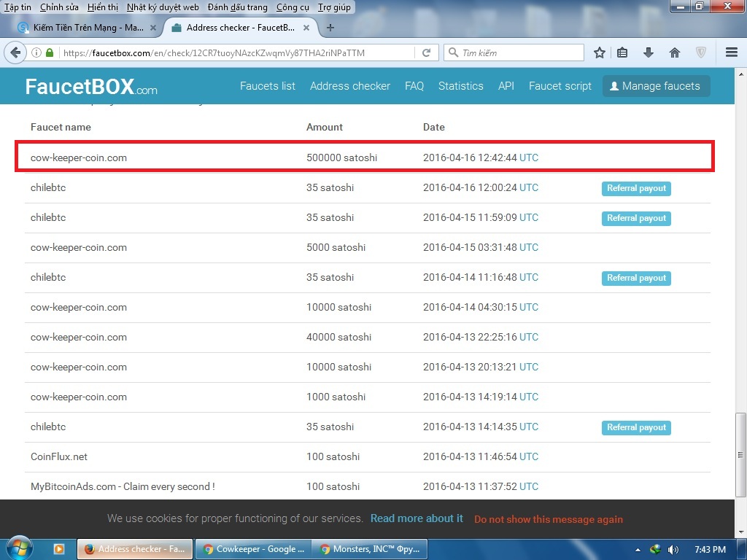
Task: Open the Chỉnh sửa menu
Action: (59, 7)
